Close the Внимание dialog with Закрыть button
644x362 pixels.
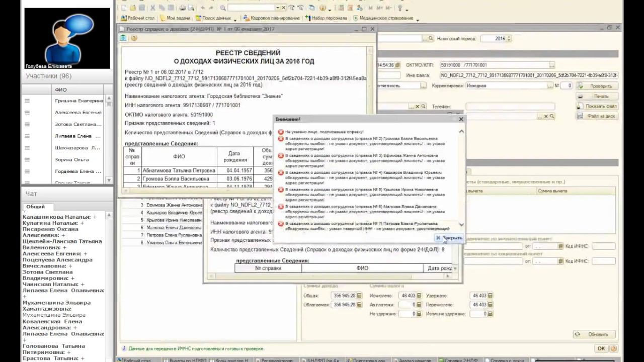pyautogui.click(x=449, y=238)
